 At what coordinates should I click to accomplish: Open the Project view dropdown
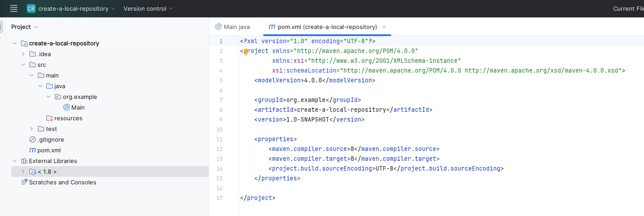pyautogui.click(x=25, y=27)
